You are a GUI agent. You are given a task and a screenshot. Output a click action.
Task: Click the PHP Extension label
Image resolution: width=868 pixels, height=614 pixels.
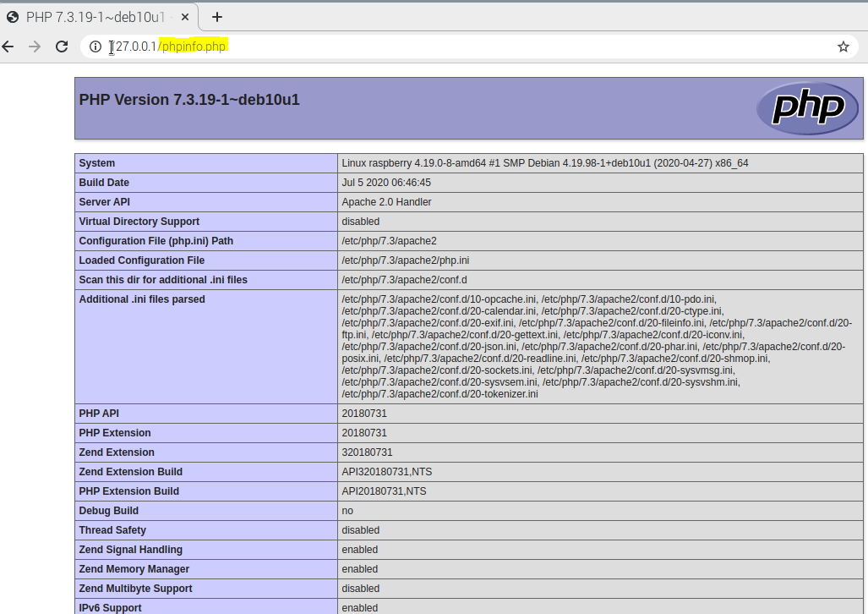(115, 433)
